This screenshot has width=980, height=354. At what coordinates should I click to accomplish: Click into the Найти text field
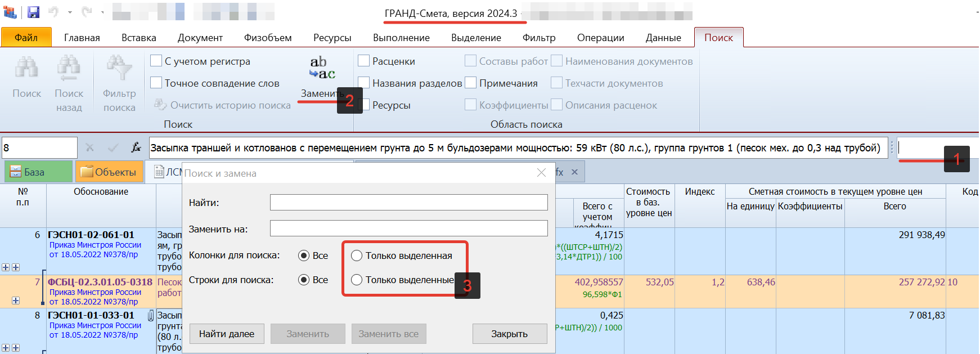point(409,203)
